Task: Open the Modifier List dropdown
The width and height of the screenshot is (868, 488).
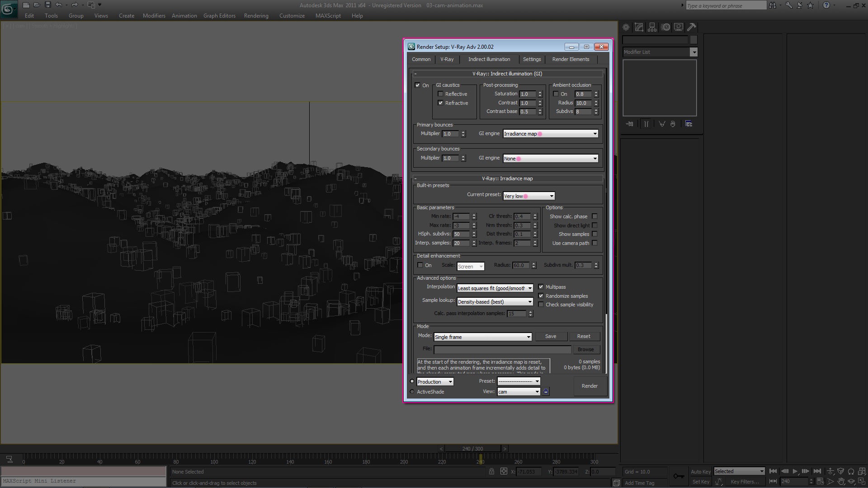Action: pyautogui.click(x=660, y=52)
